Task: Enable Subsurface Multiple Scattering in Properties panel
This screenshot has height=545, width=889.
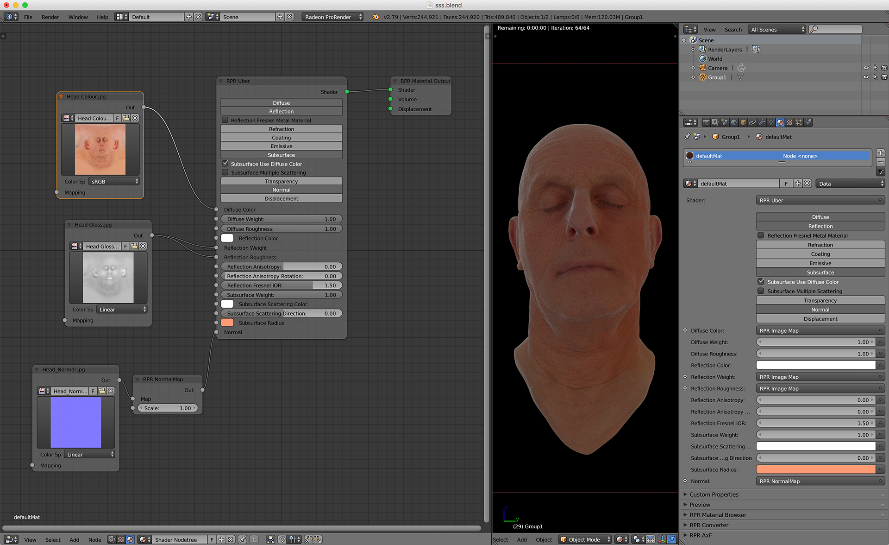Action: pos(761,291)
